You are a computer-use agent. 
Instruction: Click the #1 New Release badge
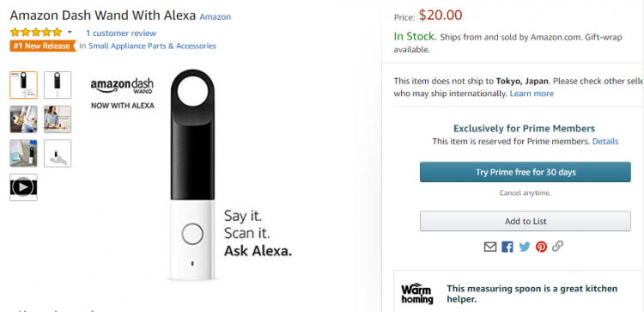click(x=43, y=46)
